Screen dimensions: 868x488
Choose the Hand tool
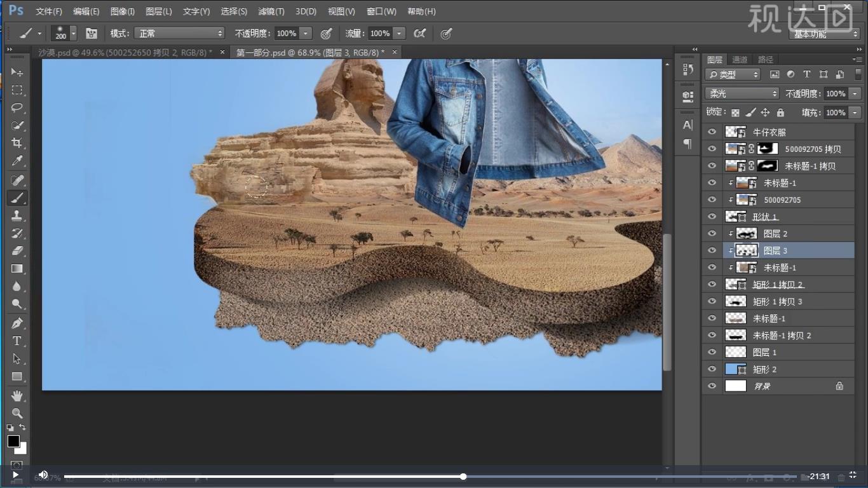tap(17, 396)
